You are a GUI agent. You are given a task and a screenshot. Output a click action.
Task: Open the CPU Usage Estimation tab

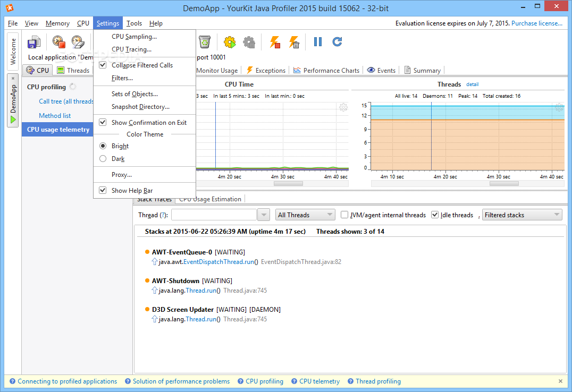coord(210,199)
